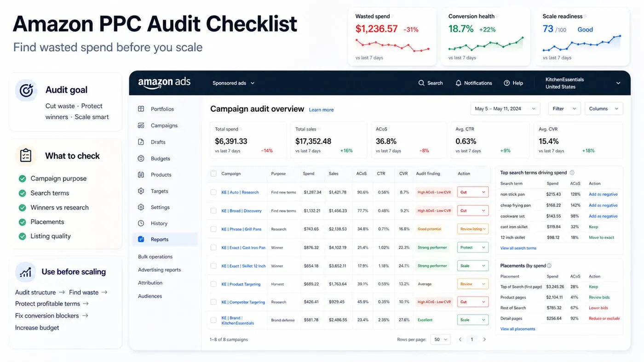Image resolution: width=644 pixels, height=362 pixels.
Task: Click the Reports icon in sidebar
Action: point(141,239)
